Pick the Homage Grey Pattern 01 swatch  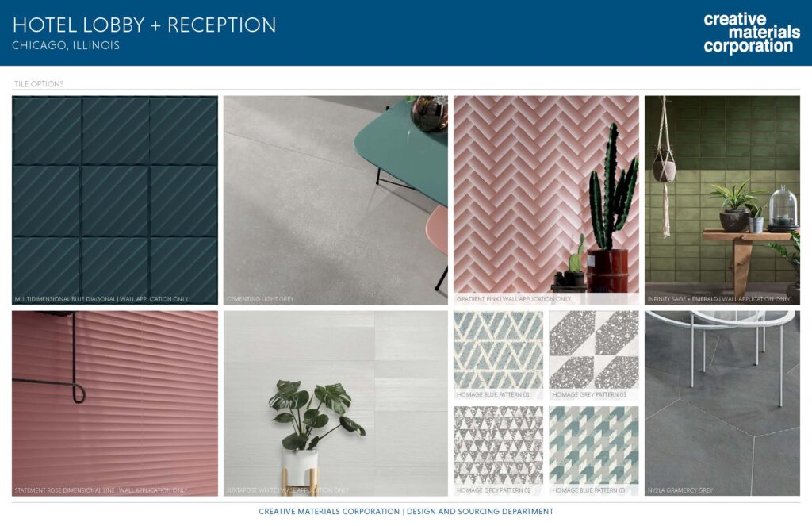click(x=594, y=355)
